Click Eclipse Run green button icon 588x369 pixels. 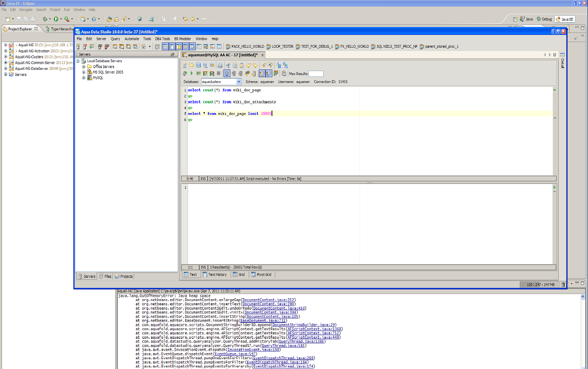[x=56, y=19]
